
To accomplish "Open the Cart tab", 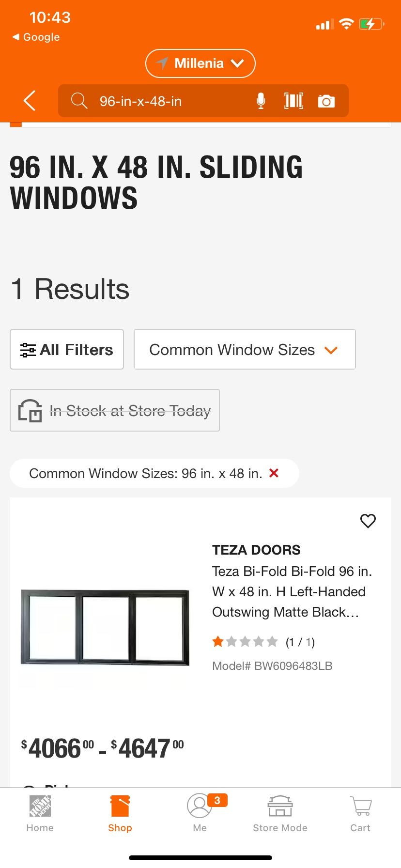I will click(x=360, y=813).
